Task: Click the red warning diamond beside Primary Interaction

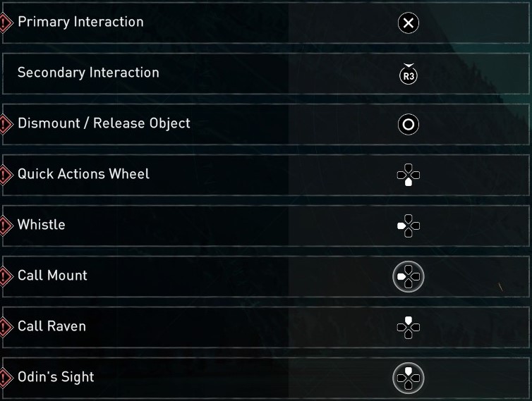Action: pyautogui.click(x=6, y=23)
